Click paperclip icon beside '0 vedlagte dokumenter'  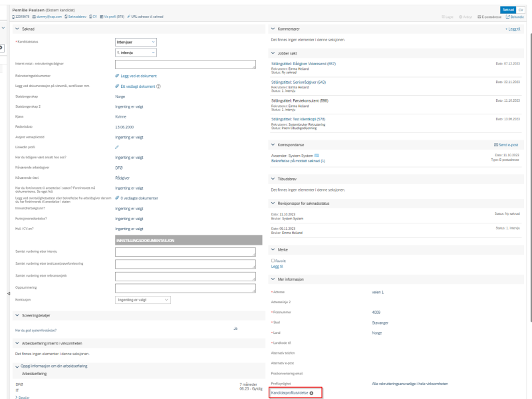pyautogui.click(x=117, y=198)
